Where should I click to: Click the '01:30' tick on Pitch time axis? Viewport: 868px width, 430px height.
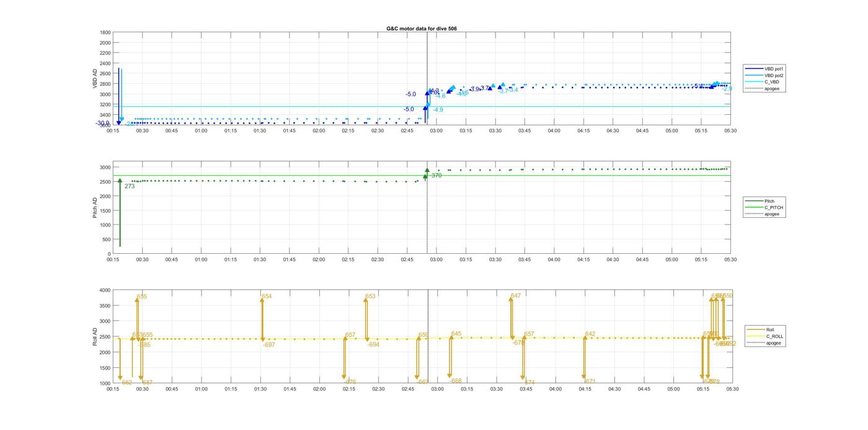[x=260, y=260]
